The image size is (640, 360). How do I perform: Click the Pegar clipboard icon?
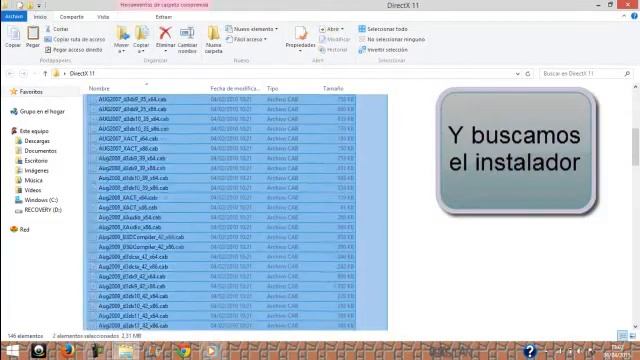tap(33, 33)
